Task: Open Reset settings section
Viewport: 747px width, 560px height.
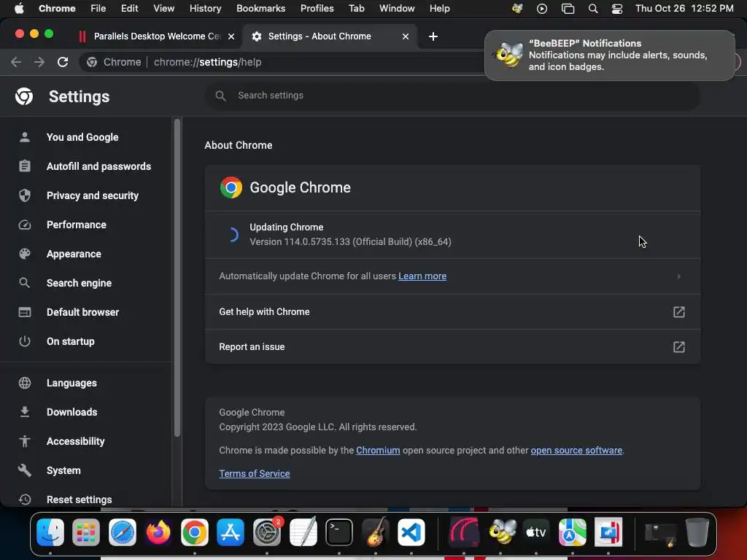Action: (x=79, y=499)
